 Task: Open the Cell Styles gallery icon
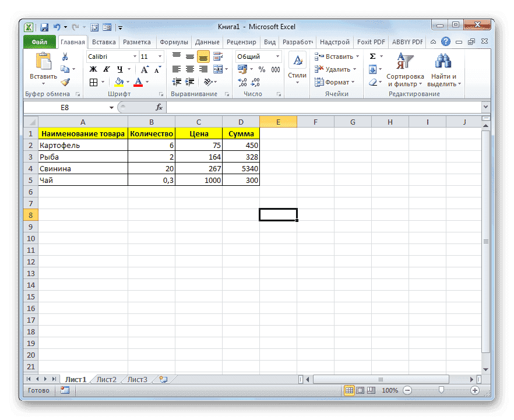[297, 61]
